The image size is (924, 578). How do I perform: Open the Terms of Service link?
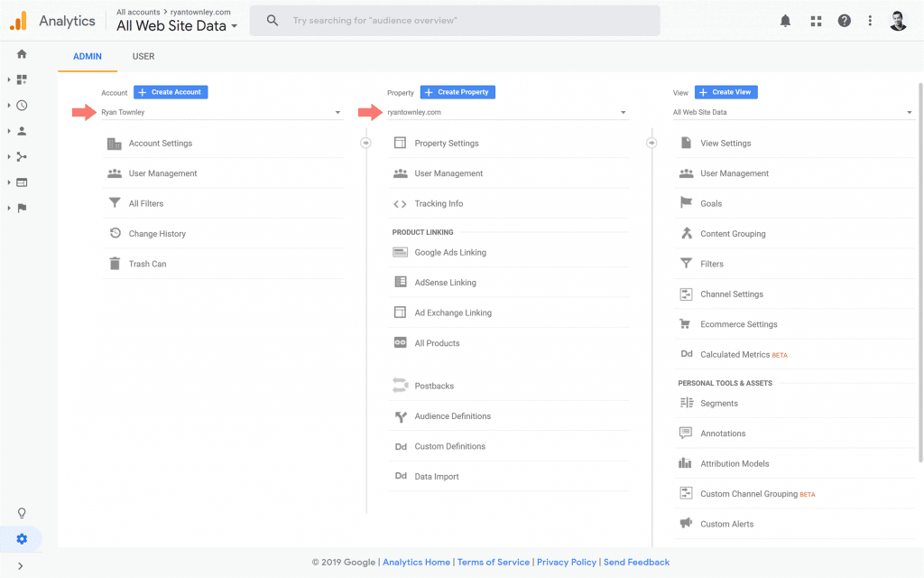tap(494, 562)
